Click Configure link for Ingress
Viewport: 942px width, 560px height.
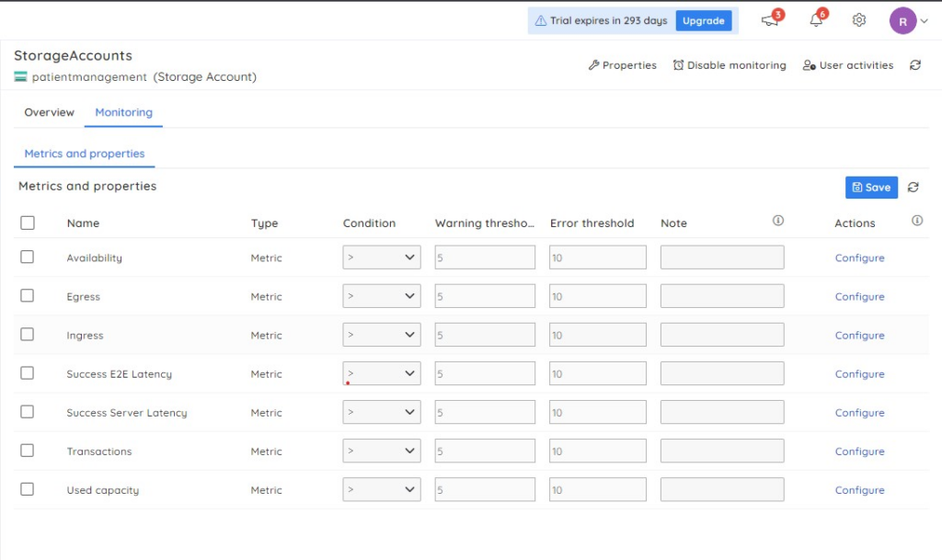pos(859,336)
